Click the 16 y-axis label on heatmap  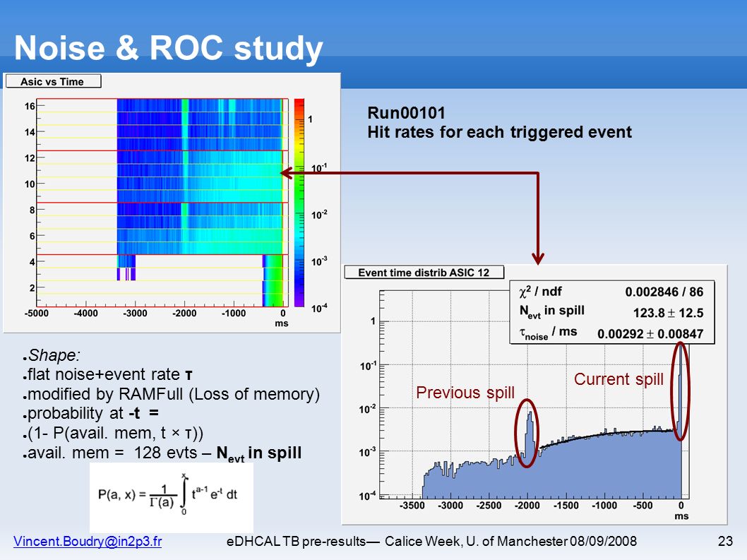tap(30, 106)
